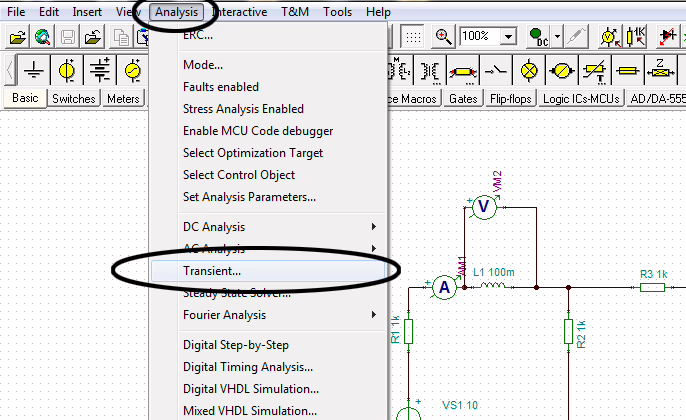Insert the transformer component
This screenshot has height=420, width=686.
click(x=431, y=71)
